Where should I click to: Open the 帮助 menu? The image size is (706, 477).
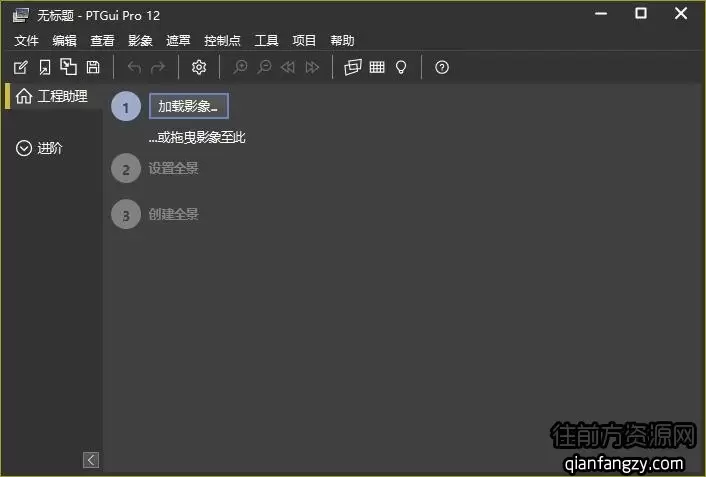tap(342, 41)
